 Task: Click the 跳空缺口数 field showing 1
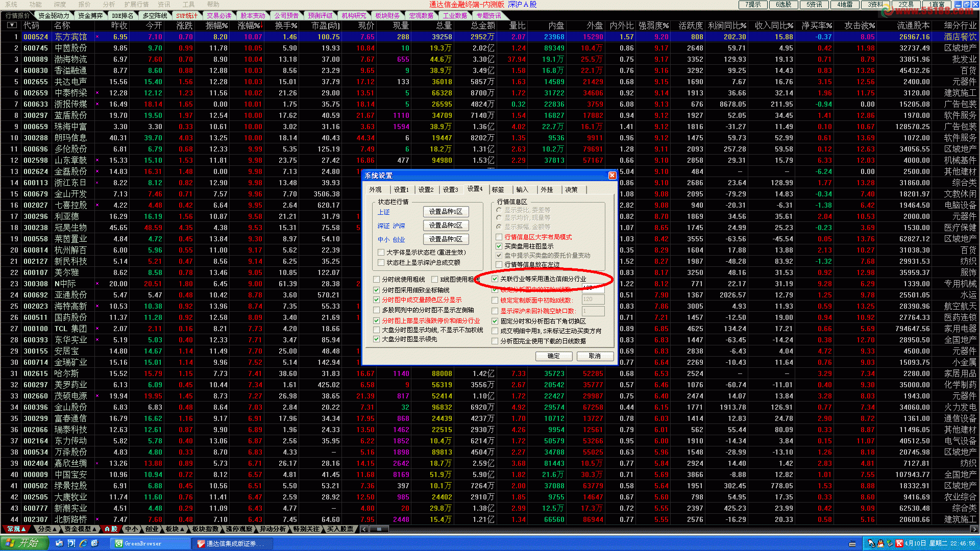coord(593,311)
